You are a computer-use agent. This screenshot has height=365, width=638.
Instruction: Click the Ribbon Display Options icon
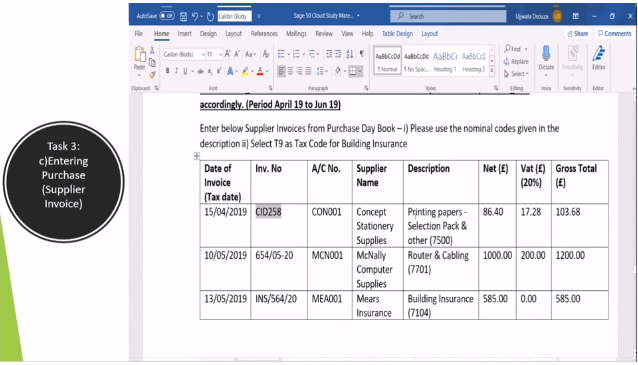575,16
